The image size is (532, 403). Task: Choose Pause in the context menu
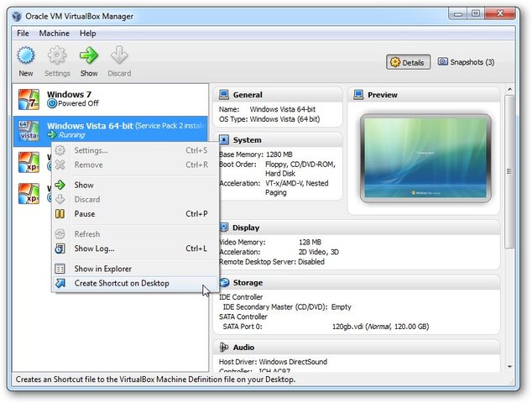coord(135,214)
